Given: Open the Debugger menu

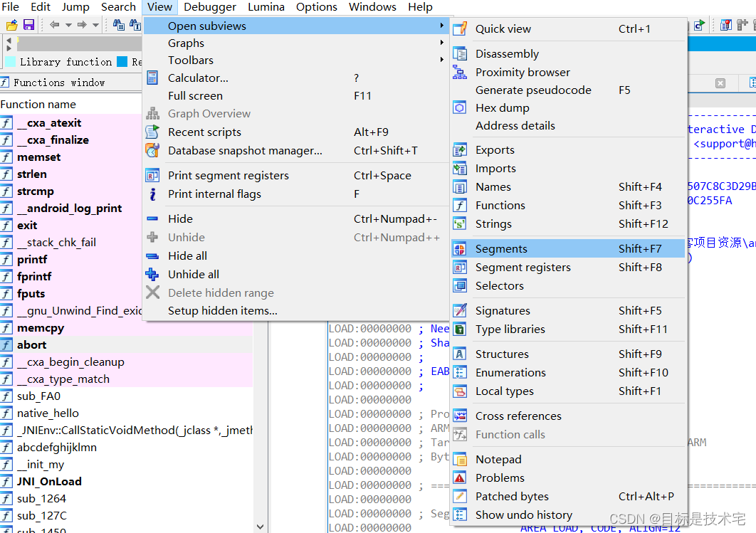Looking at the screenshot, I should [210, 7].
